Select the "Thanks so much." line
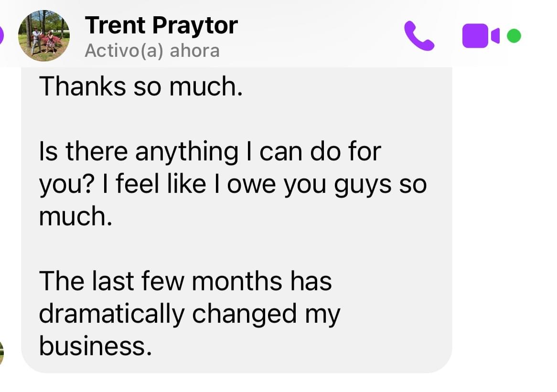Image resolution: width=557 pixels, height=392 pixels. pos(141,86)
